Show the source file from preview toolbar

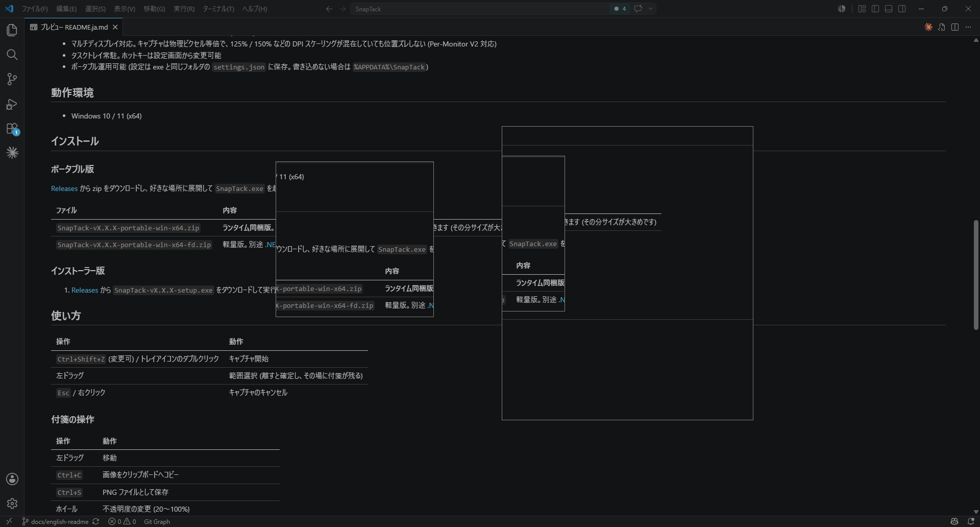click(942, 27)
